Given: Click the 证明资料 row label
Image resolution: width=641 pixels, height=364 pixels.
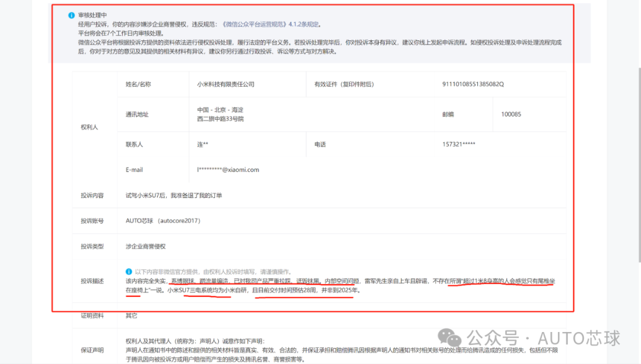Looking at the screenshot, I should pos(92,316).
